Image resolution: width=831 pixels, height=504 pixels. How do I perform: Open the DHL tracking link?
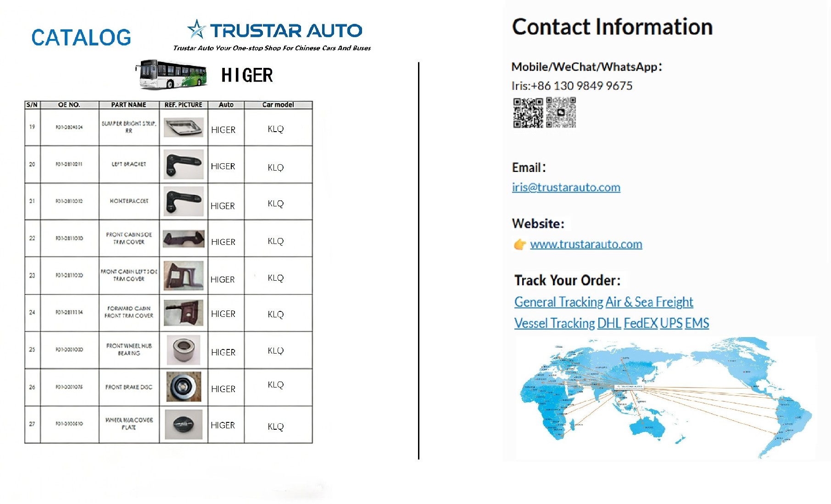point(609,323)
